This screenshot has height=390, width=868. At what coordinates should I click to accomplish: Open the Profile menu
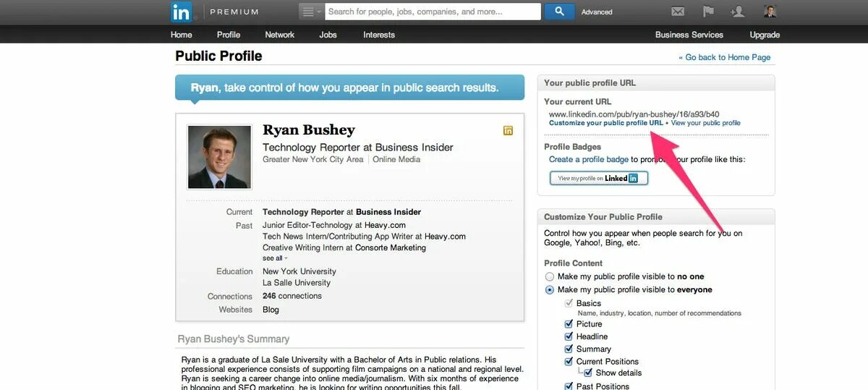(x=229, y=35)
